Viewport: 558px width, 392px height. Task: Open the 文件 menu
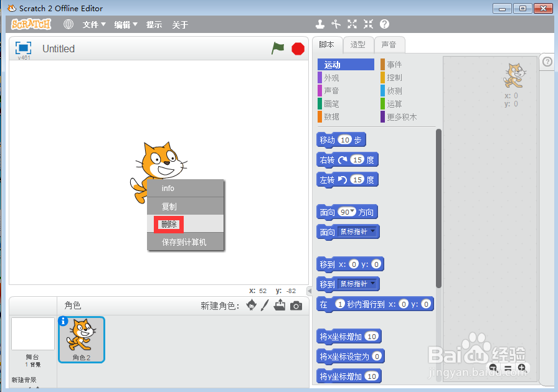tap(94, 24)
